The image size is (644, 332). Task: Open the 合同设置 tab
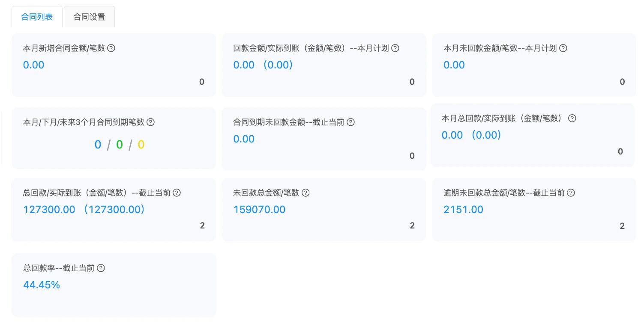89,17
